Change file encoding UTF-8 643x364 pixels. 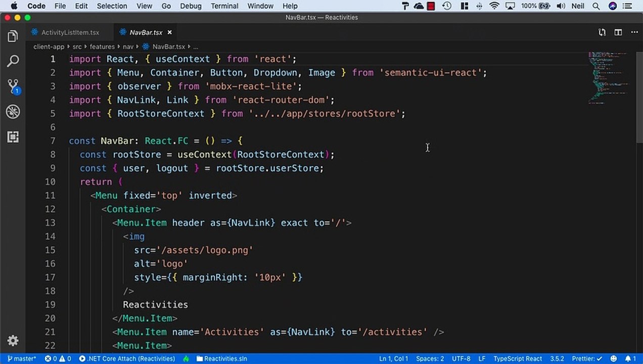461,359
